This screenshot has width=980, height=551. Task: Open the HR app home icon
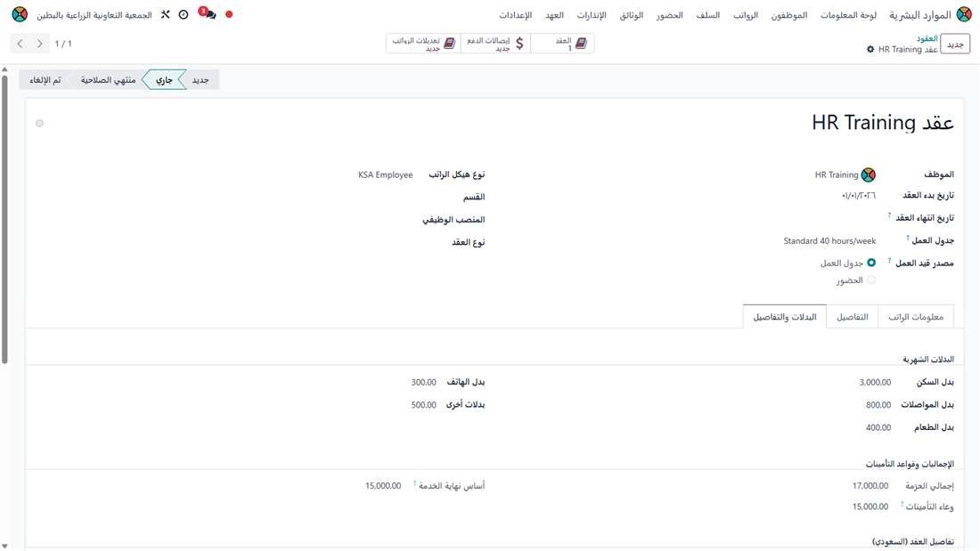pyautogui.click(x=964, y=14)
